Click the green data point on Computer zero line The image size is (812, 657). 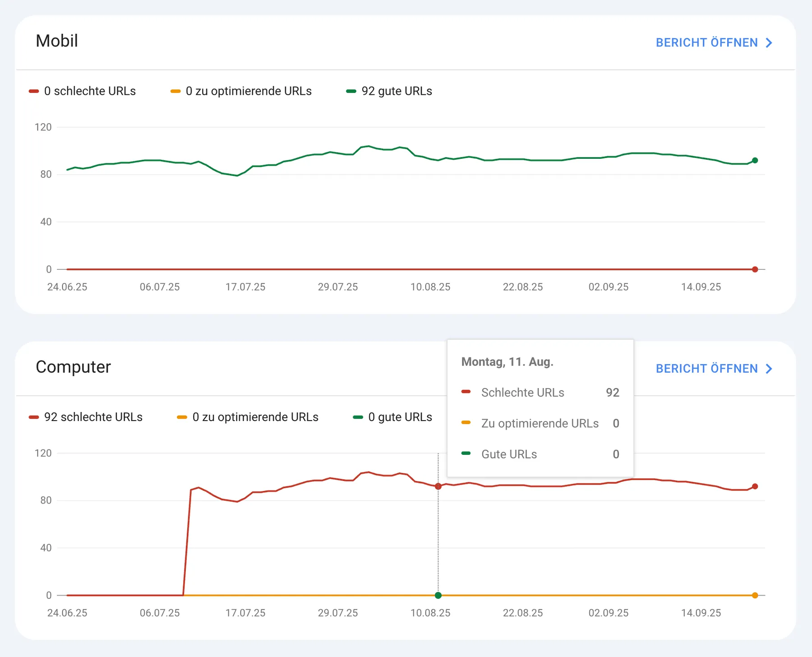[x=438, y=595]
